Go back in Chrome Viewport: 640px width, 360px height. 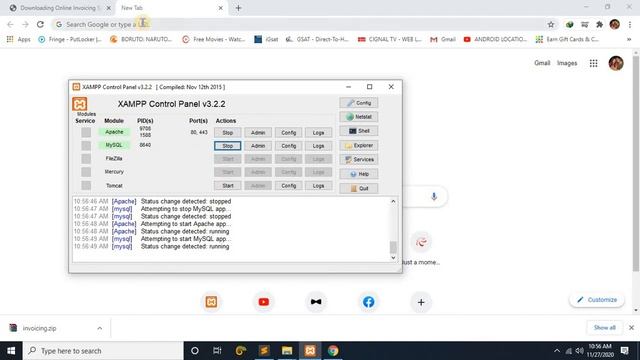click(10, 24)
